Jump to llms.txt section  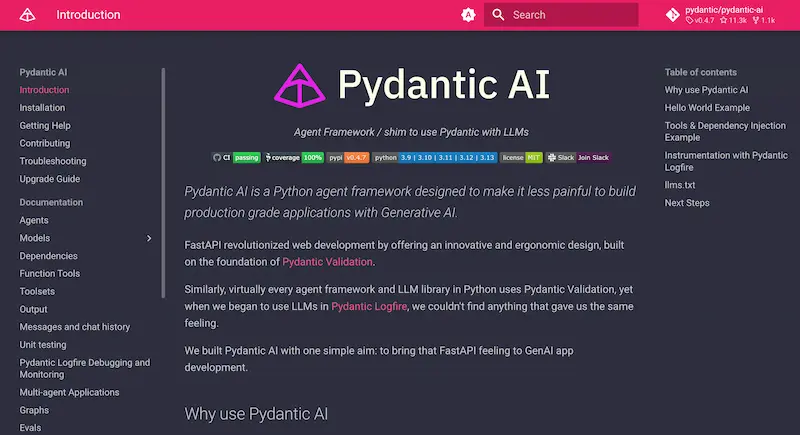pyautogui.click(x=680, y=185)
